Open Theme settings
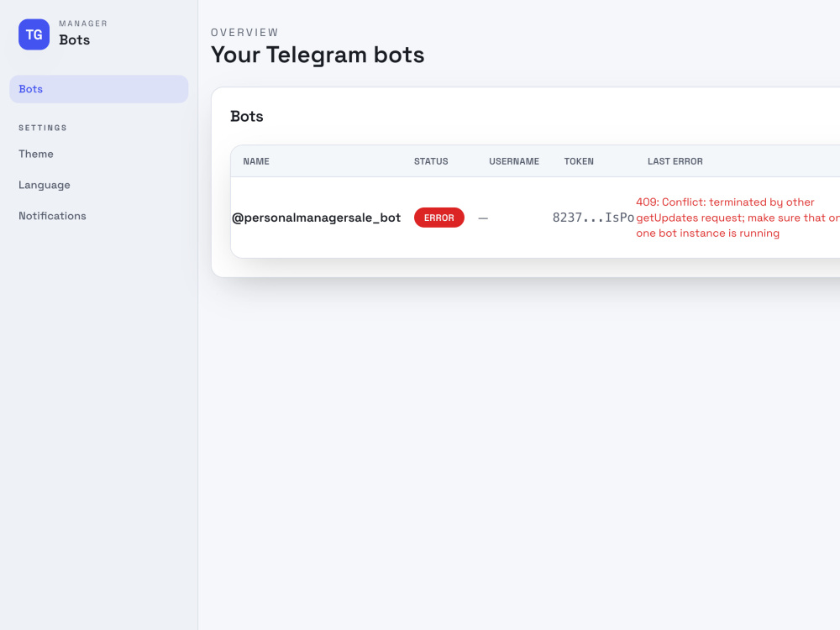 tap(36, 154)
